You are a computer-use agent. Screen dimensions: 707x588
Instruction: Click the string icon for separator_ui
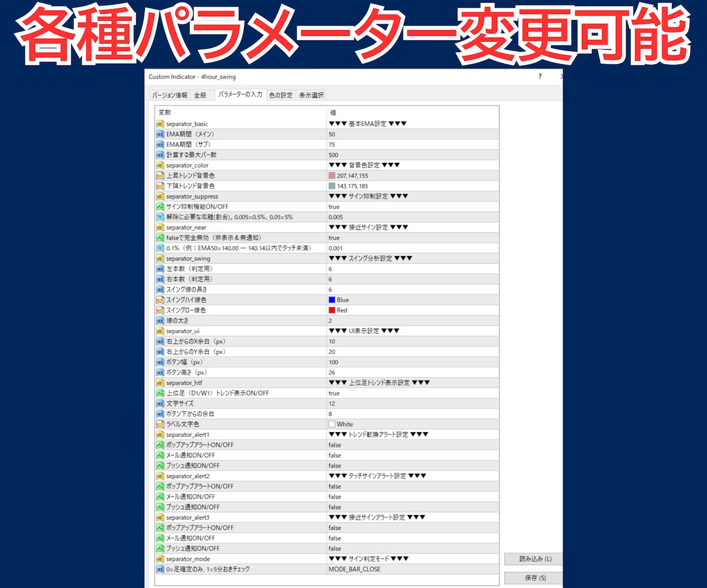tap(160, 331)
